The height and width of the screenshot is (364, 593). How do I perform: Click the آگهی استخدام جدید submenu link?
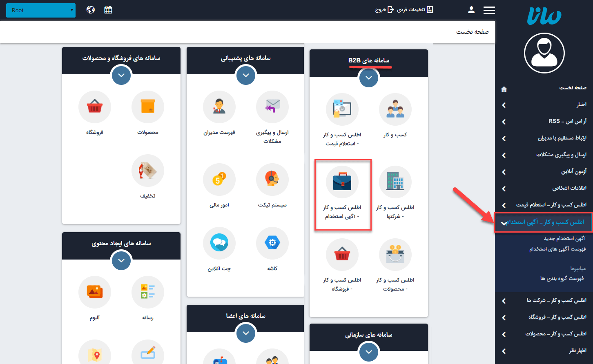(x=564, y=238)
